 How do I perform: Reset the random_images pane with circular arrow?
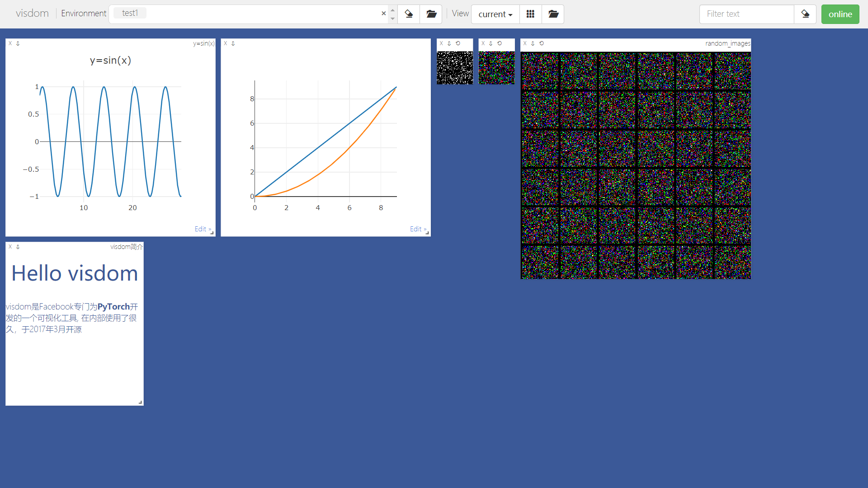[x=542, y=43]
